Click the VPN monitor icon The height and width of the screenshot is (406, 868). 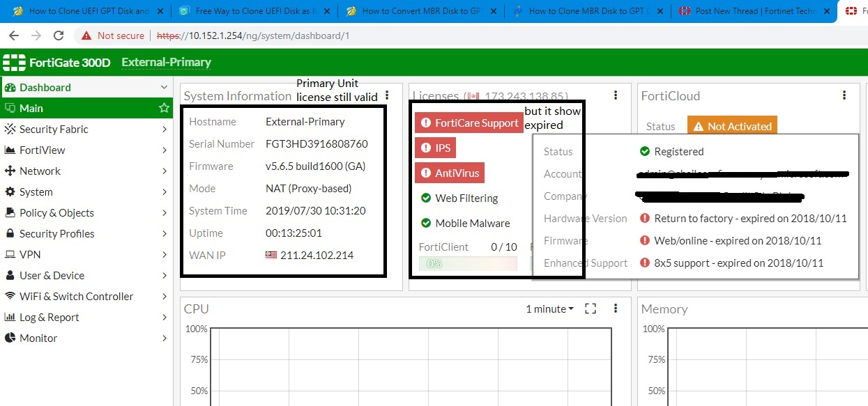tap(10, 254)
